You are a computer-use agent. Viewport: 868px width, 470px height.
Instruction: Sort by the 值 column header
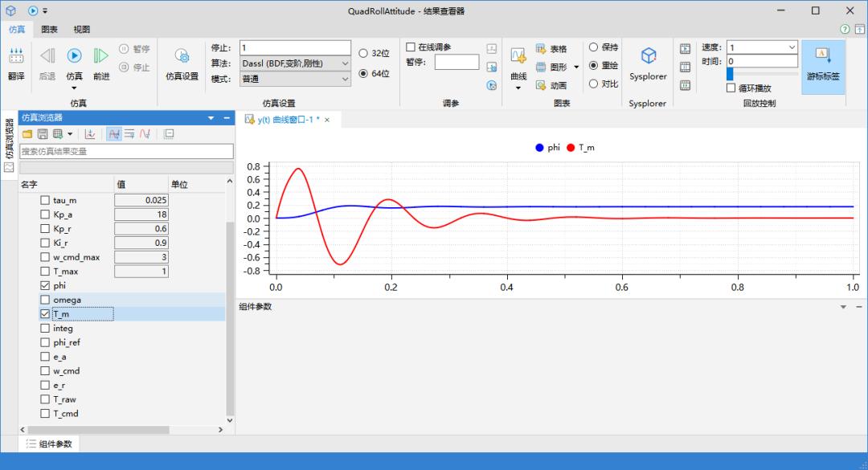[x=141, y=184]
